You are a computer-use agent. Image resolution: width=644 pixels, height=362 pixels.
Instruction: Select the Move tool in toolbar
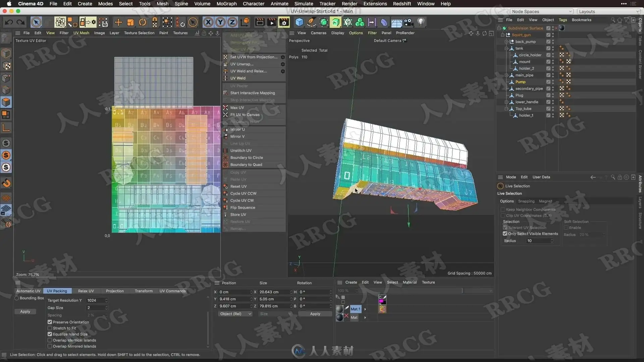118,22
